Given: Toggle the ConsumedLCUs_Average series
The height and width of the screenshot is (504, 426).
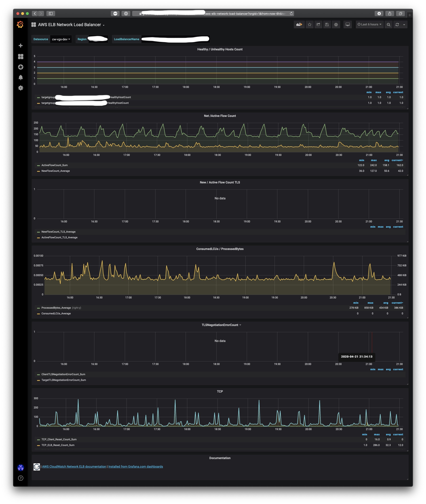Looking at the screenshot, I should [56, 314].
